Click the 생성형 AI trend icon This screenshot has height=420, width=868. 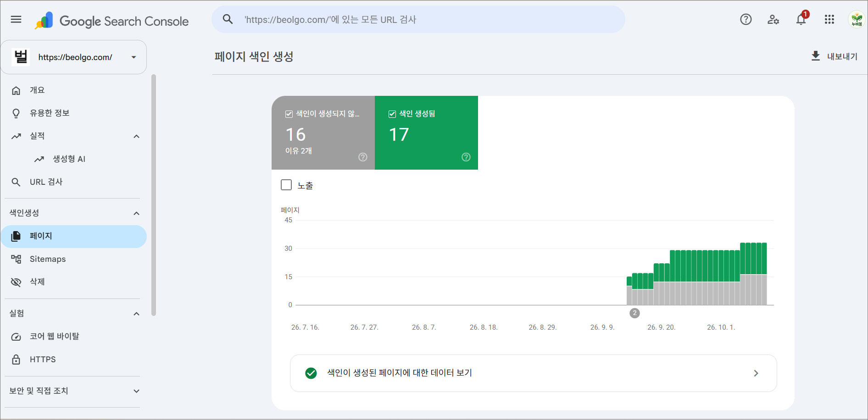(x=39, y=159)
